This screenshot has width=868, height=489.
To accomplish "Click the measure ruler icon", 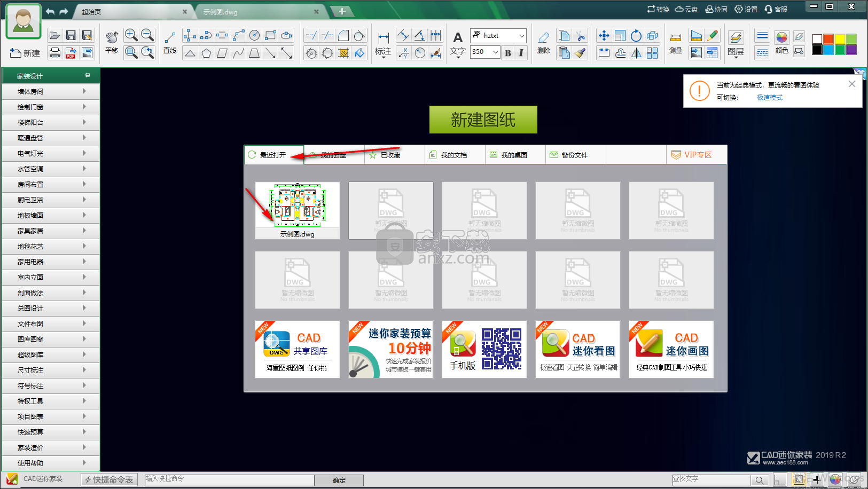I will coord(676,37).
